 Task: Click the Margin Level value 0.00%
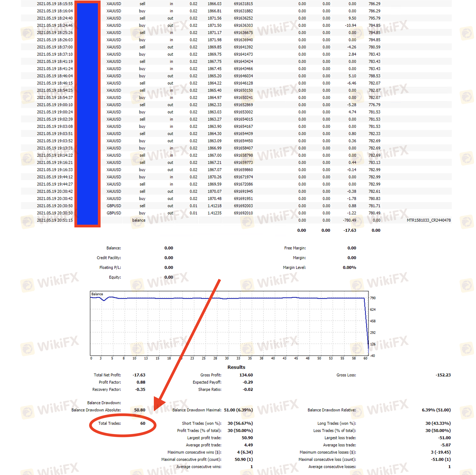pos(349,267)
